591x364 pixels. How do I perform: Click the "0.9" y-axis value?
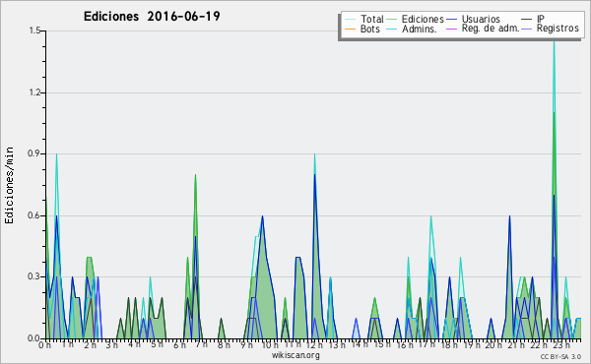(34, 153)
